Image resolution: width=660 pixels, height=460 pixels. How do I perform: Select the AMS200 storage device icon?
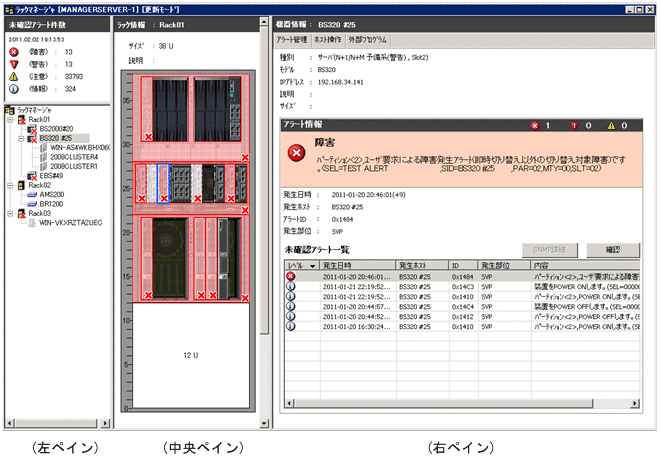(33, 194)
